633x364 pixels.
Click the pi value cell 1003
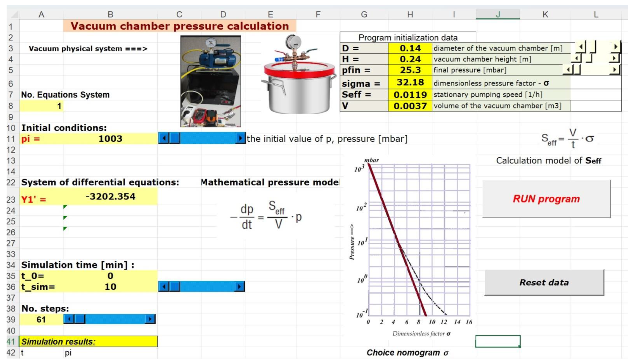tap(110, 139)
